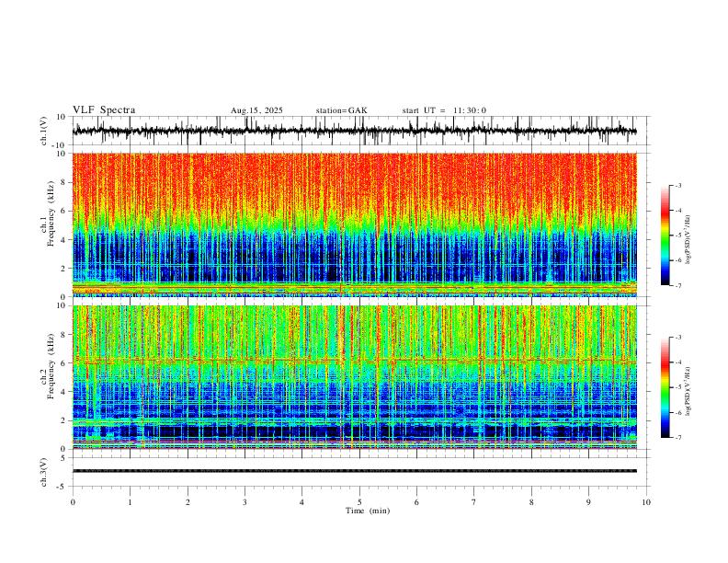Viewport: 728px width, 563px height.
Task: Click time axis tick label "1"
Action: pyautogui.click(x=130, y=502)
